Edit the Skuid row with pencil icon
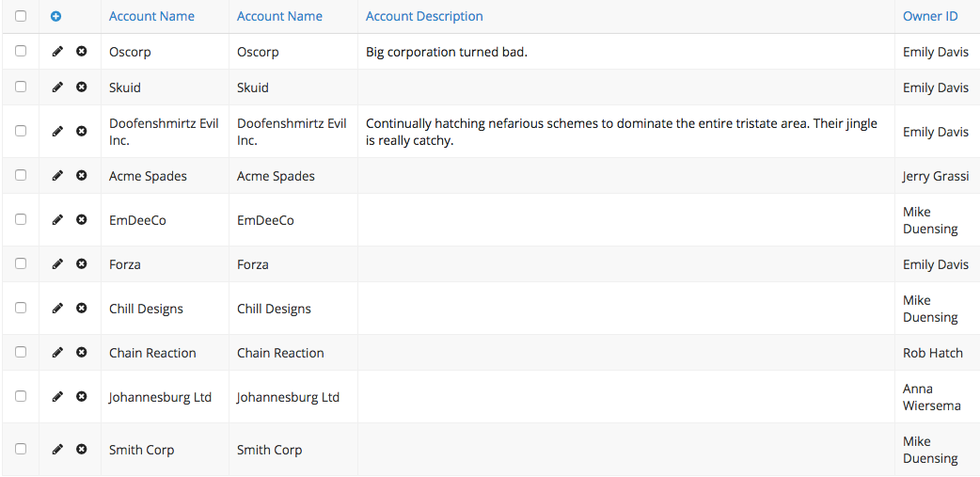This screenshot has height=477, width=980. (x=57, y=87)
